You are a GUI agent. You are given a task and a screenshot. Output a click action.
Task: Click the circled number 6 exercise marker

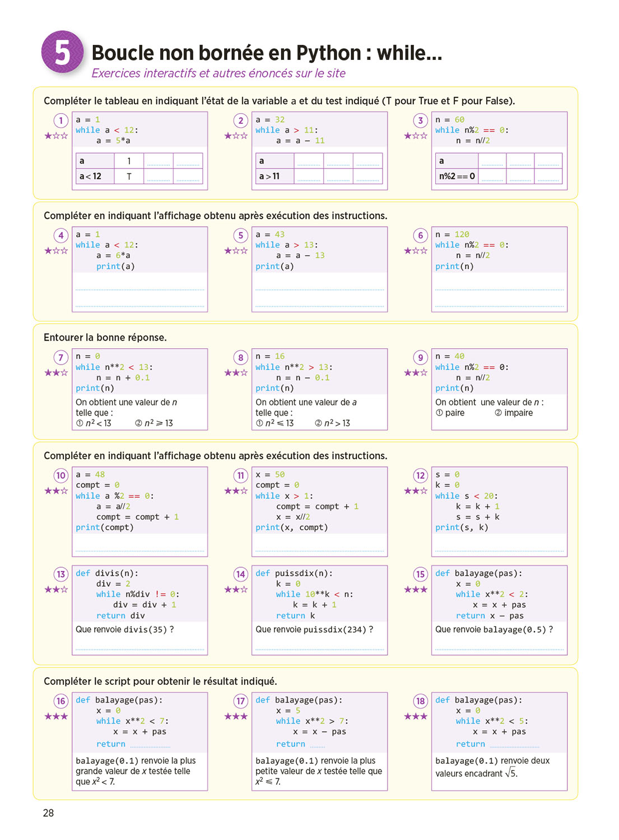click(420, 235)
